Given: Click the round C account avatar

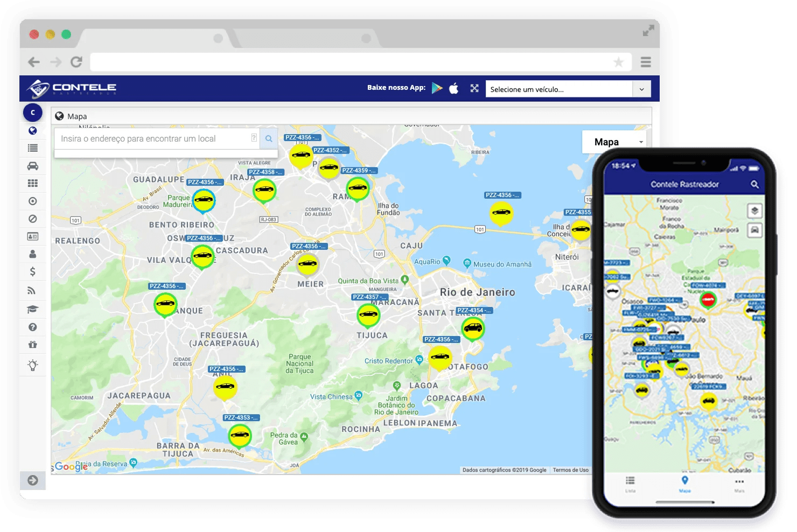Looking at the screenshot, I should pyautogui.click(x=33, y=112).
